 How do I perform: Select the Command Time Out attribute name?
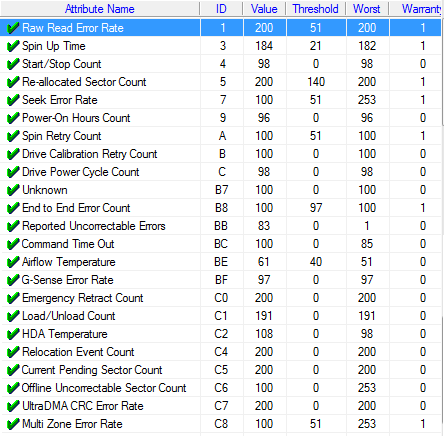[68, 244]
